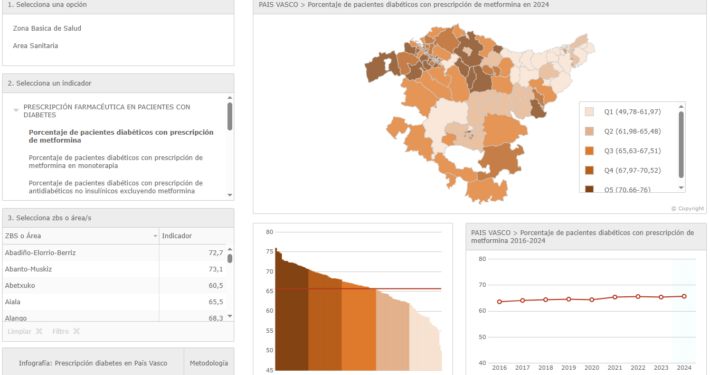Click the Filtro button
The width and height of the screenshot is (710, 375).
click(66, 332)
